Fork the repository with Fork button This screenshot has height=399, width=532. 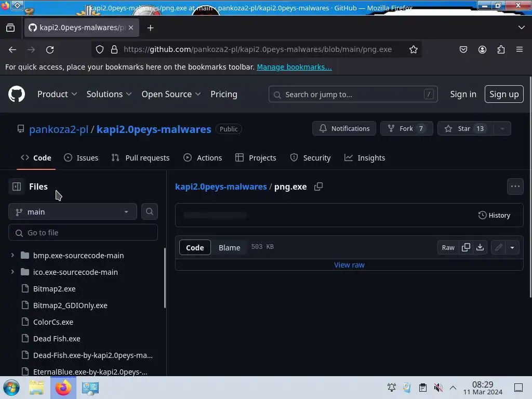(x=406, y=129)
